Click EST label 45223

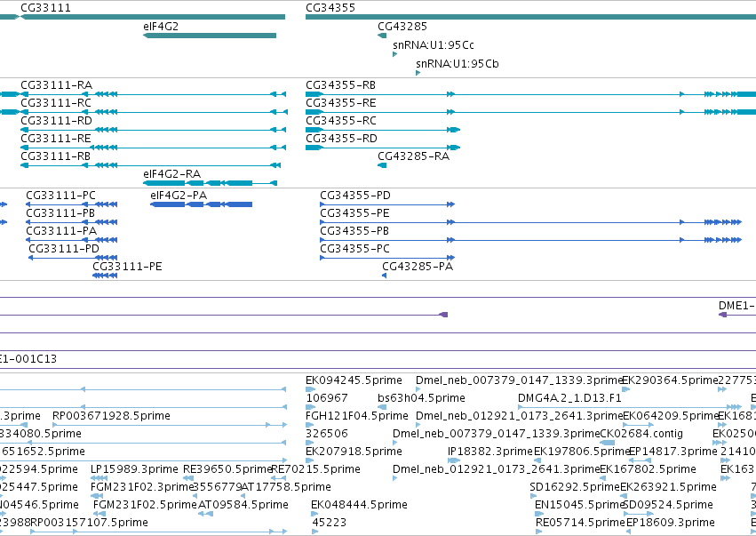(x=329, y=523)
